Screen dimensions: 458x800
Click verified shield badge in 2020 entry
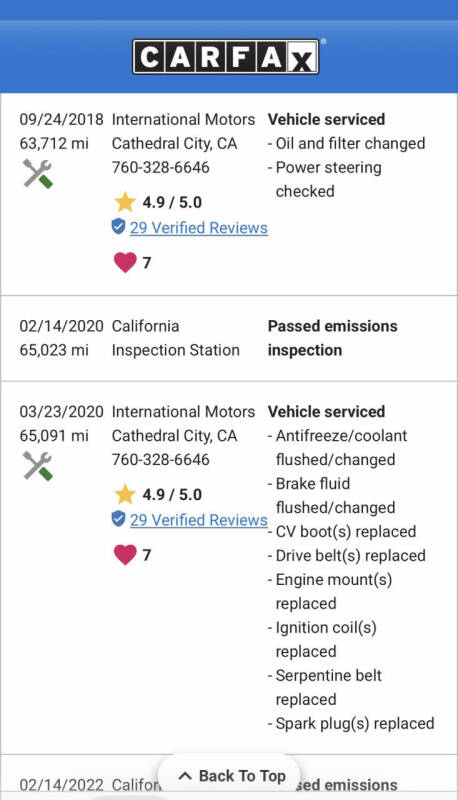[118, 519]
